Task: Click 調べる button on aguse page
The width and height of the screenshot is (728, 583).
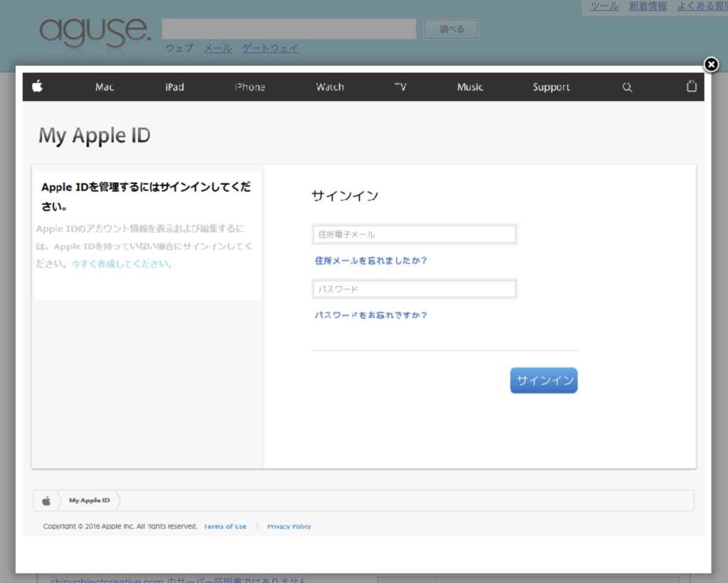Action: (451, 29)
